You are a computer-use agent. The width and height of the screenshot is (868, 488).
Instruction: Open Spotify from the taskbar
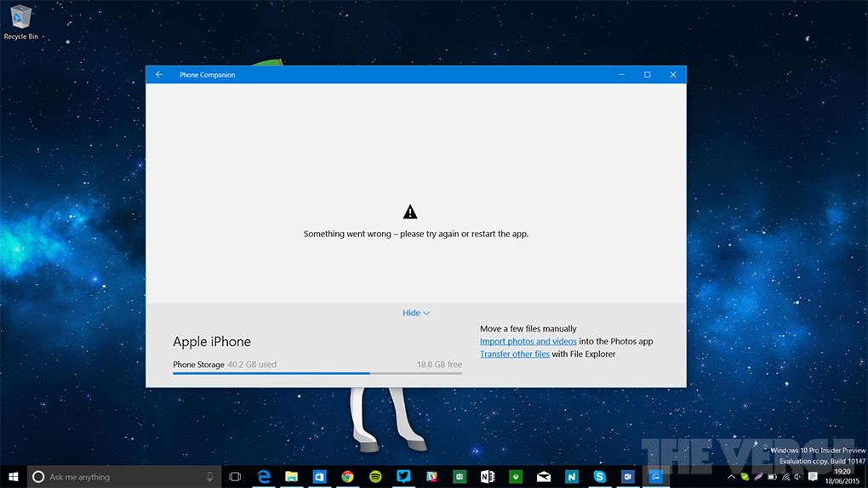375,476
